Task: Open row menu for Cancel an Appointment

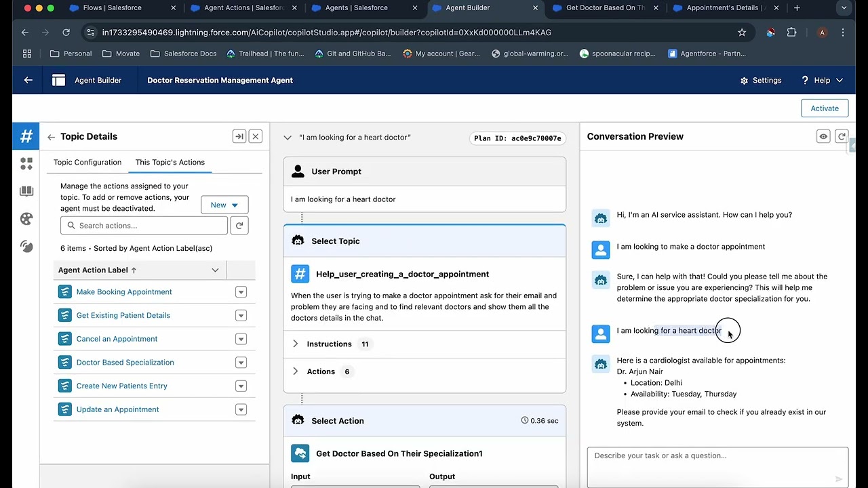Action: point(241,339)
